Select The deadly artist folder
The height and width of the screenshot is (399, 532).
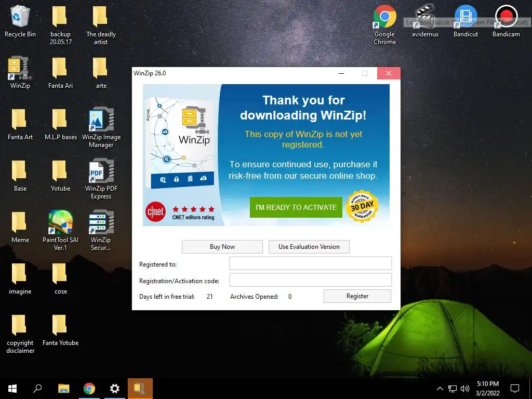click(x=101, y=25)
